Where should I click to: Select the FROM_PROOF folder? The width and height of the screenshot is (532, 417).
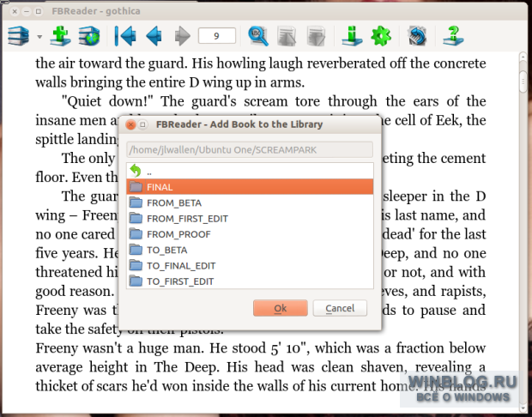click(x=250, y=234)
